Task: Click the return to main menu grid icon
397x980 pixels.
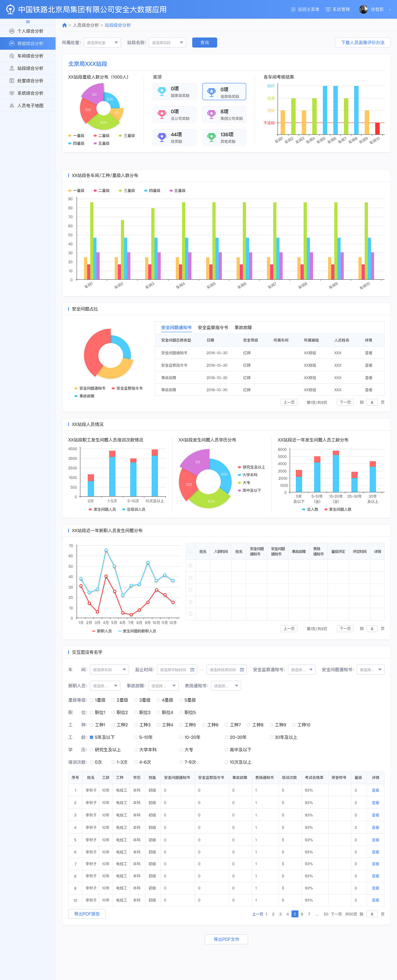Action: (293, 10)
